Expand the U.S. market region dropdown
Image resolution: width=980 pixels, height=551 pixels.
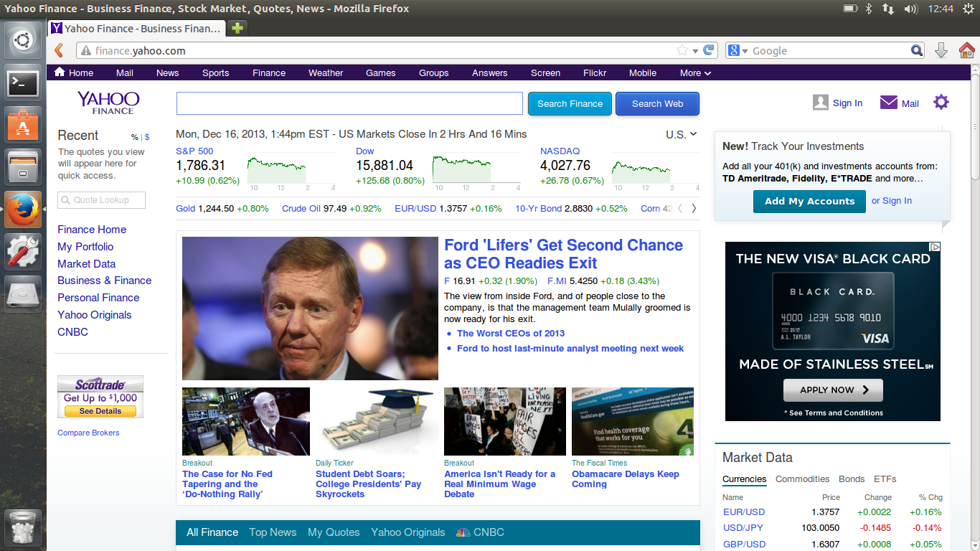tap(681, 134)
